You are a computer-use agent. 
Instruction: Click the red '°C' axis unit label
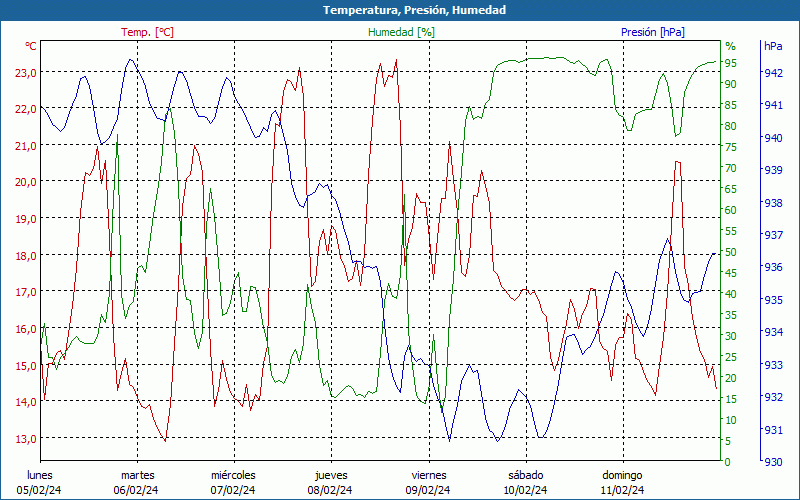tap(31, 46)
